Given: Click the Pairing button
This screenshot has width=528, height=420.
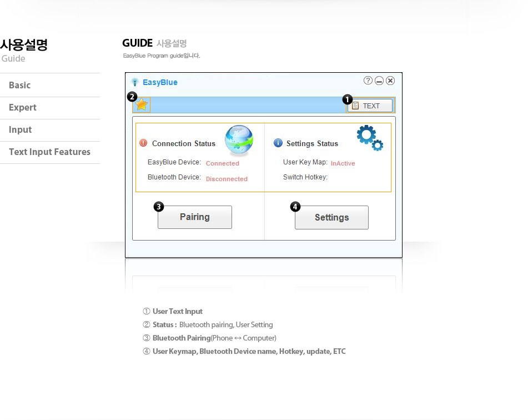Looking at the screenshot, I should click(x=194, y=217).
